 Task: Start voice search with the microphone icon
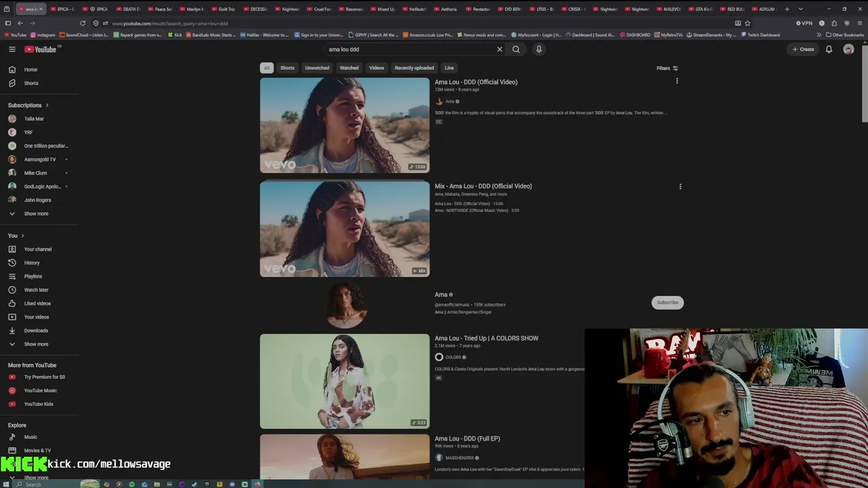539,49
